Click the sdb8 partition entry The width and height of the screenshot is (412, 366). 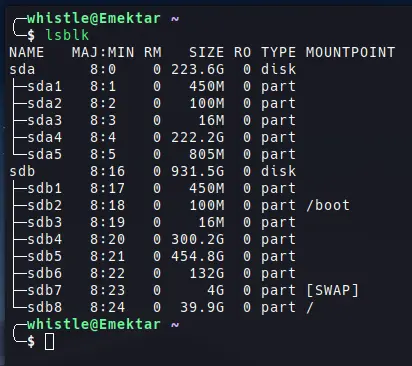point(45,307)
